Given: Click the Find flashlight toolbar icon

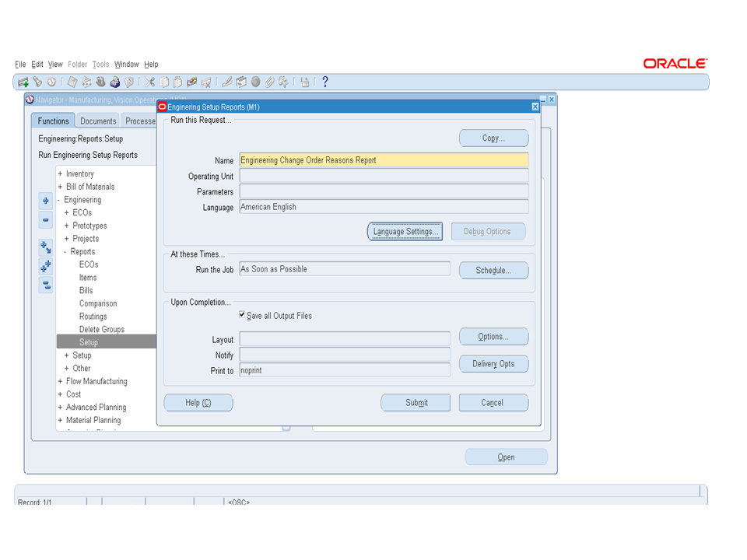Looking at the screenshot, I should pos(37,82).
